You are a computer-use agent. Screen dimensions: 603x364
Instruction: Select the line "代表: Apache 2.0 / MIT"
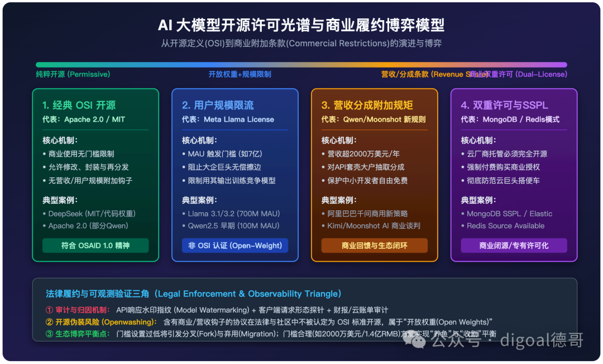click(x=84, y=119)
